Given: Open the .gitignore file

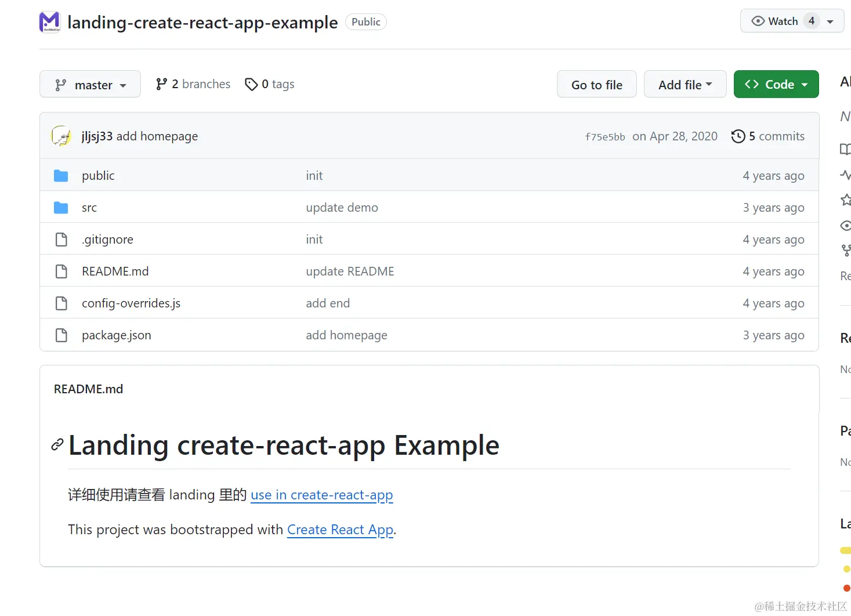Looking at the screenshot, I should click(107, 240).
